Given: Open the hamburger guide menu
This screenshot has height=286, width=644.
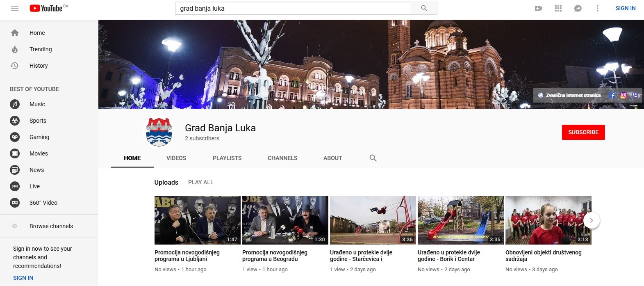Looking at the screenshot, I should pyautogui.click(x=15, y=8).
